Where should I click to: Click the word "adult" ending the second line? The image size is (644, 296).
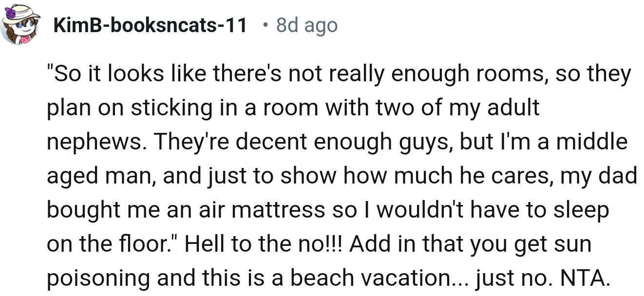tap(514, 108)
